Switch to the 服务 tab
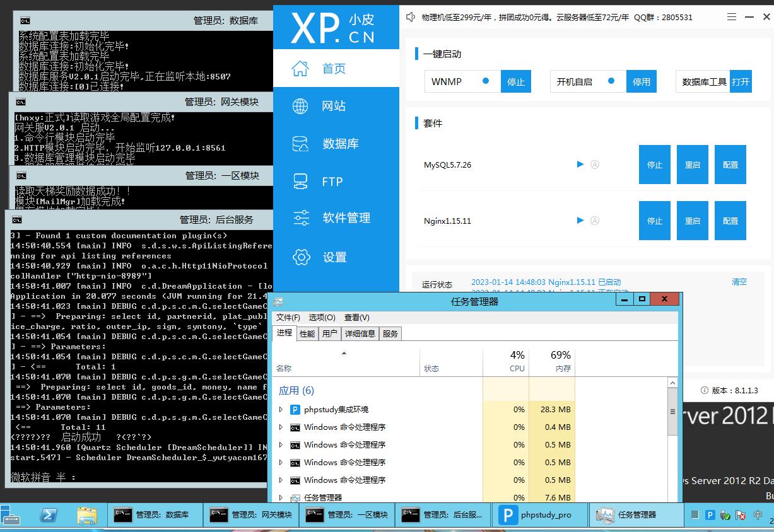The width and height of the screenshot is (774, 532). coord(390,333)
